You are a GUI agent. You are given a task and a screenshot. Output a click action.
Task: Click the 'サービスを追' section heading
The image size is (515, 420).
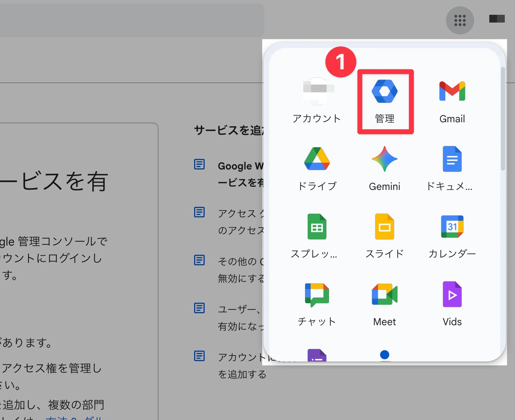(x=229, y=130)
